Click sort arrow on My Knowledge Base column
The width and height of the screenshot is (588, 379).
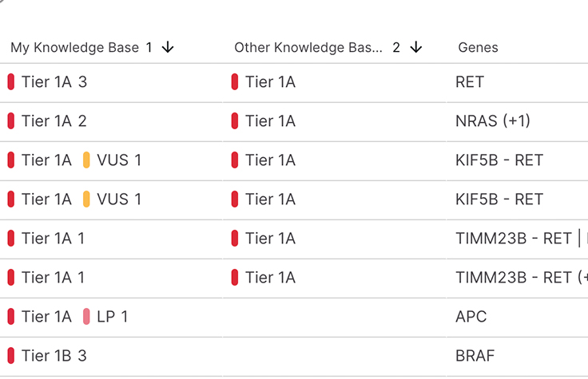[168, 48]
